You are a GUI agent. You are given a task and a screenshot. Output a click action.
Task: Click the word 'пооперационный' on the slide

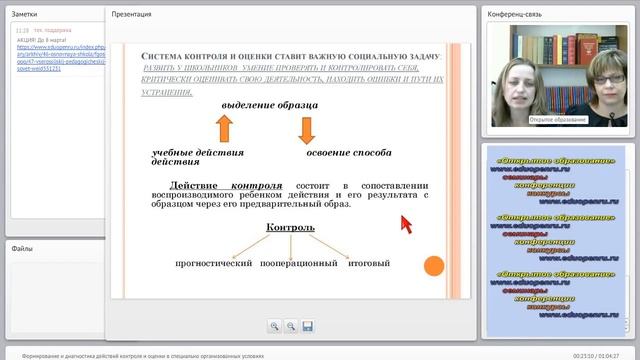point(299,263)
